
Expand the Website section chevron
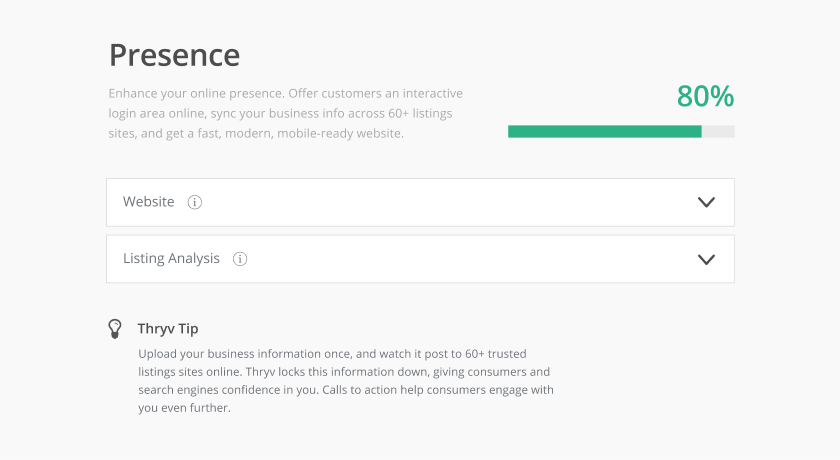[x=706, y=202]
